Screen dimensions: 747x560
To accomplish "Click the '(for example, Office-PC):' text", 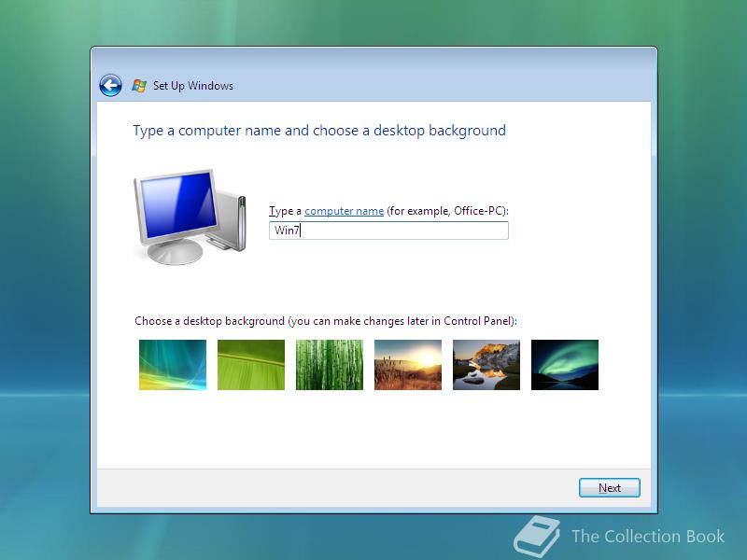I will [x=448, y=211].
